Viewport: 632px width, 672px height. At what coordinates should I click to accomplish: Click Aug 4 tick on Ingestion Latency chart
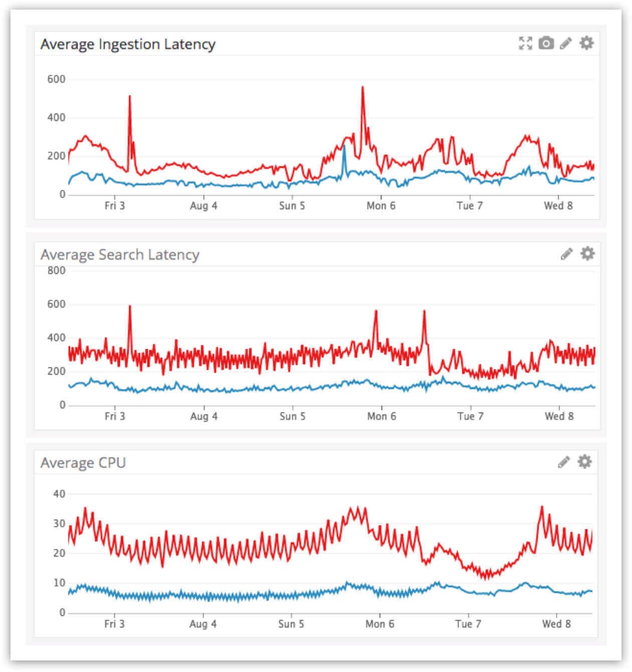[203, 206]
